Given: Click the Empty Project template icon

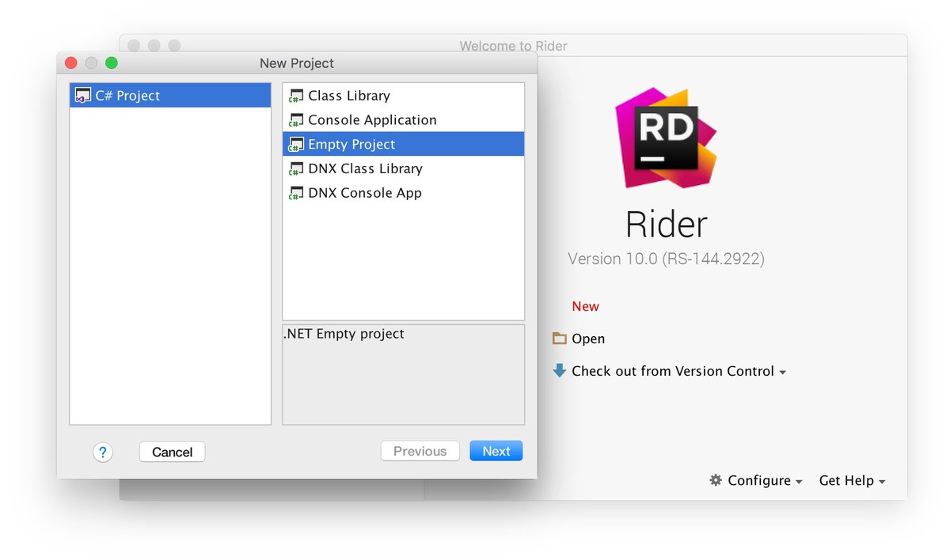Looking at the screenshot, I should pos(296,145).
